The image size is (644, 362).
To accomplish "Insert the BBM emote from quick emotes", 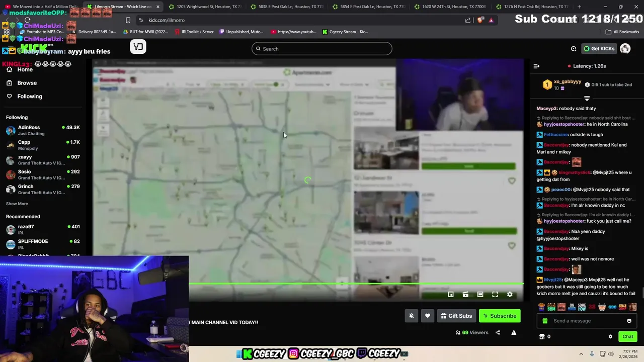I will tap(551, 307).
